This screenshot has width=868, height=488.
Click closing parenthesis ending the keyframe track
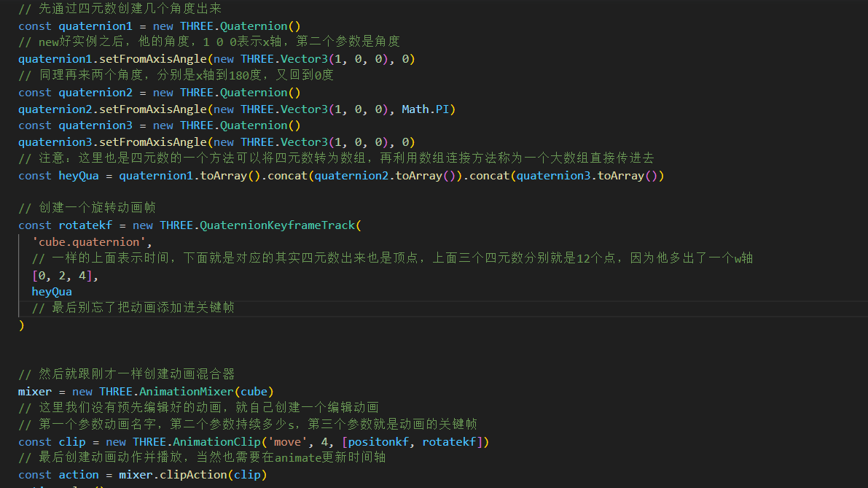coord(22,325)
